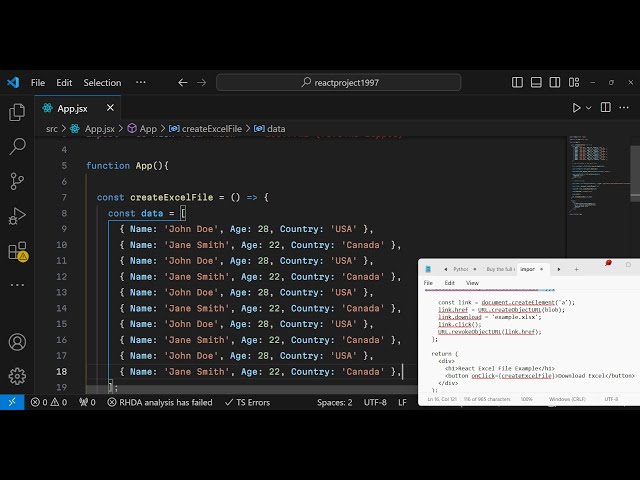This screenshot has height=480, width=640.
Task: Open the createExcelFile breadcrumb dropdown
Action: [210, 129]
